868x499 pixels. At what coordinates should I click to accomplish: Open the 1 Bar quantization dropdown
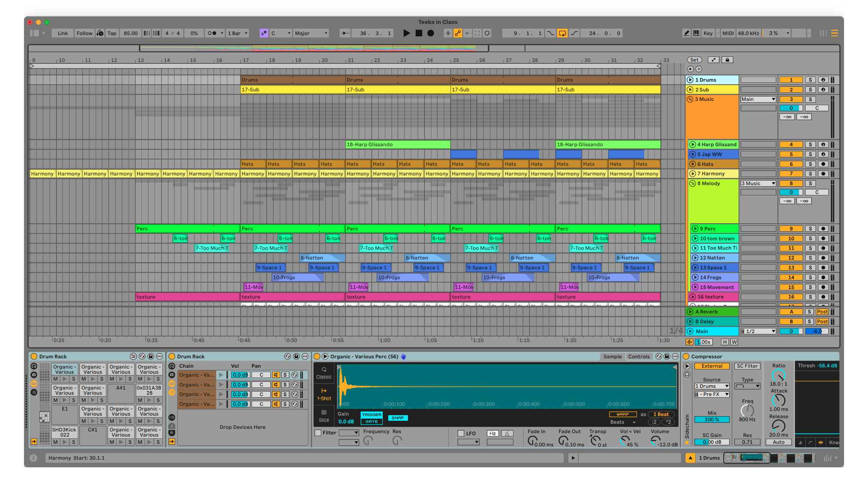point(238,33)
